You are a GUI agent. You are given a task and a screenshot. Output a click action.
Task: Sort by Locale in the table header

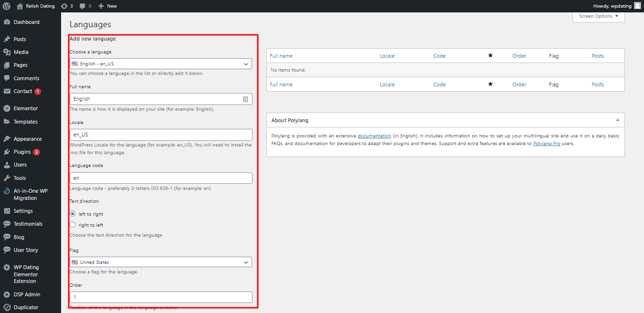(x=387, y=56)
